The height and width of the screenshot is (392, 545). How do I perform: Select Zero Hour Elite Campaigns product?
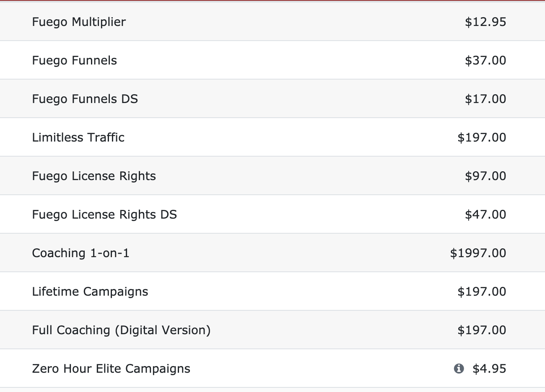pyautogui.click(x=111, y=369)
